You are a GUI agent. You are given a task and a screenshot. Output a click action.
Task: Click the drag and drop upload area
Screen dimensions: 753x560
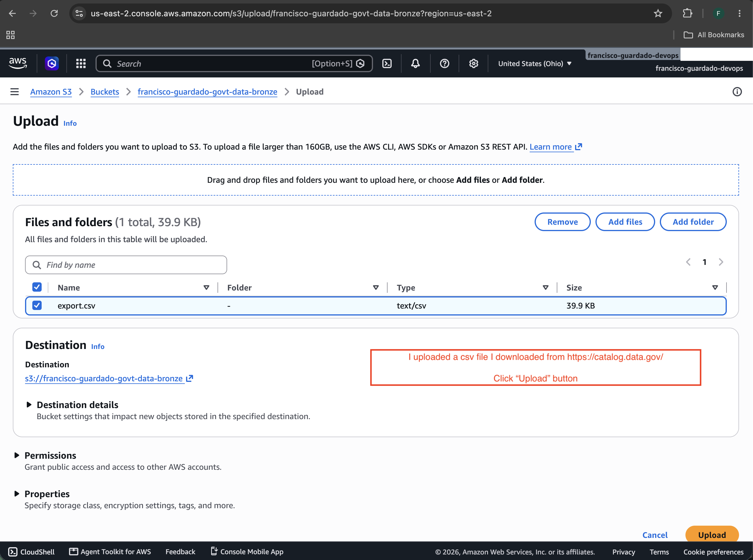click(x=376, y=180)
